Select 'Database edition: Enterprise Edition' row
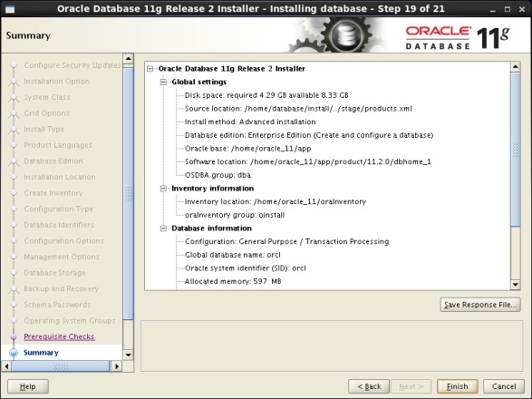Image resolution: width=532 pixels, height=399 pixels. pyautogui.click(x=309, y=135)
